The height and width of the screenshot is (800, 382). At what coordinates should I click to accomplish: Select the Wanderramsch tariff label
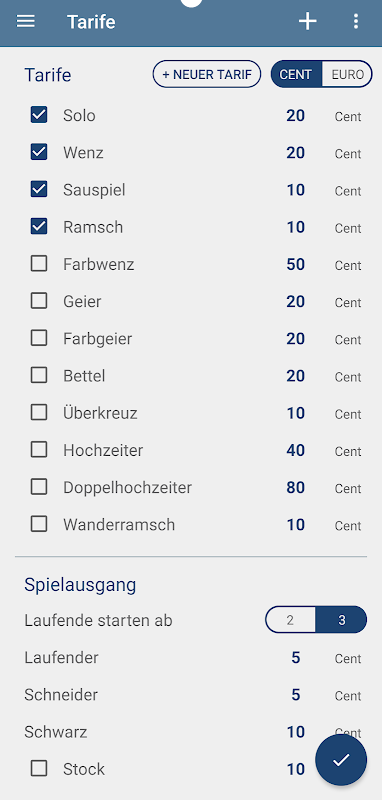[x=119, y=524]
